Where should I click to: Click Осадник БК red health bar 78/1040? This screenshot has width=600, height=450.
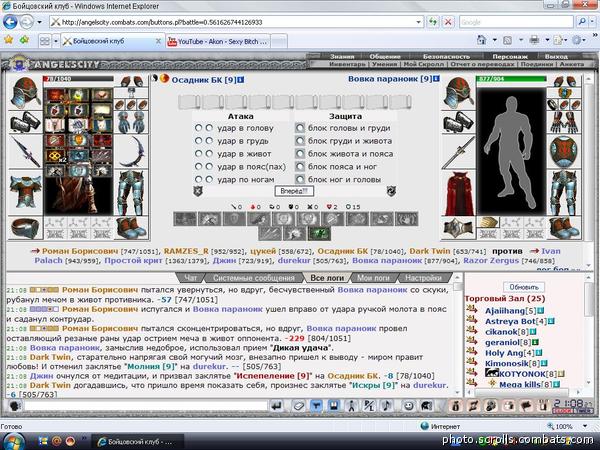[x=78, y=79]
